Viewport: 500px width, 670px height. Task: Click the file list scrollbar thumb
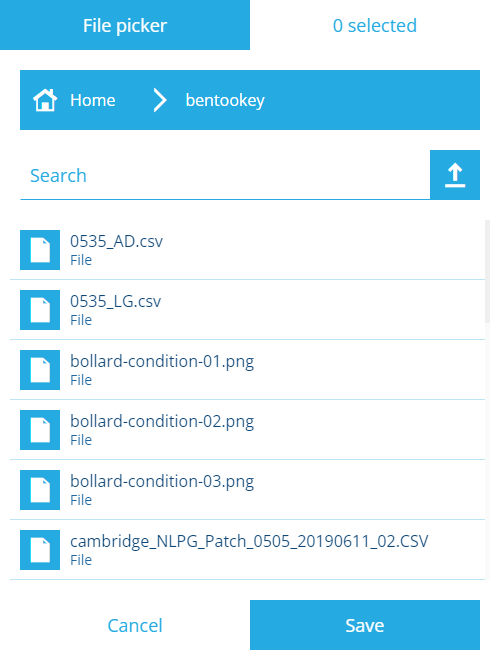(x=488, y=271)
